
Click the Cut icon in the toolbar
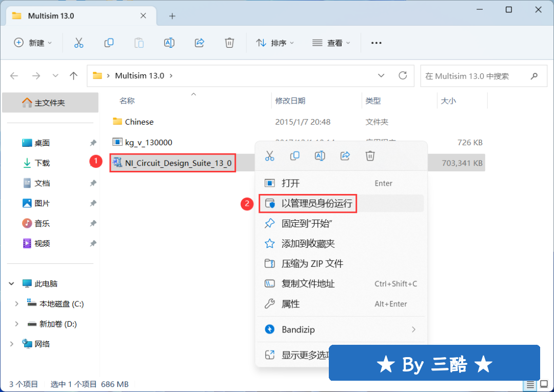coord(79,43)
